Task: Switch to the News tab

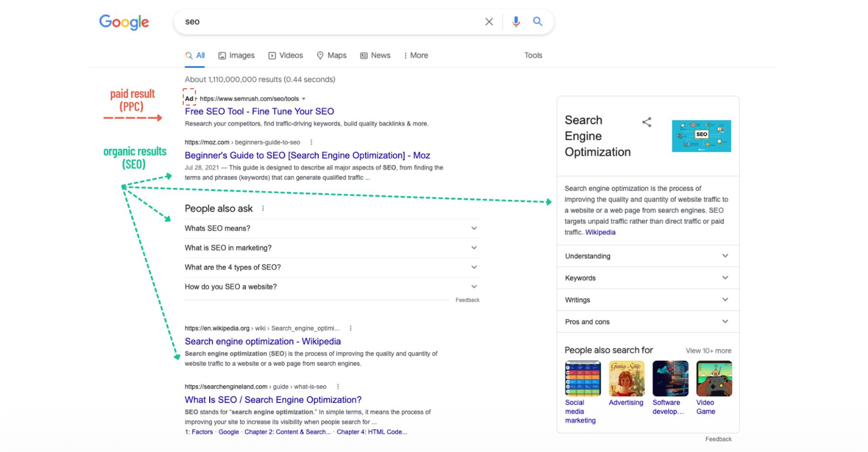Action: pyautogui.click(x=375, y=55)
